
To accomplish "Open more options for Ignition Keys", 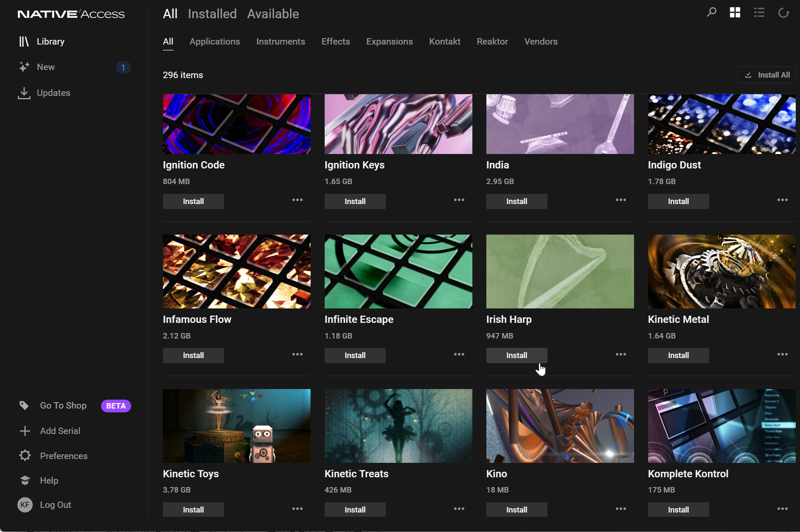I will [x=459, y=200].
